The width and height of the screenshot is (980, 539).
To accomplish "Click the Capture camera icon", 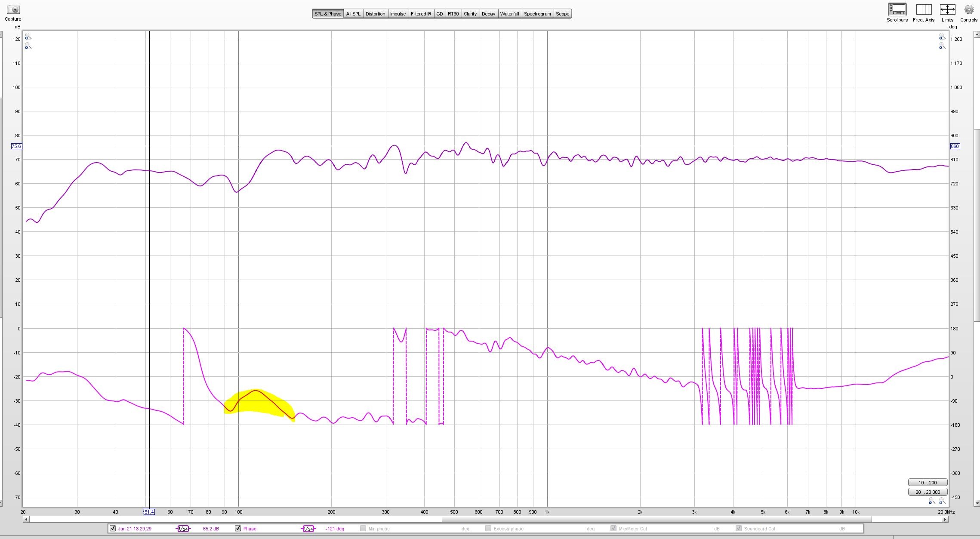I will [13, 9].
